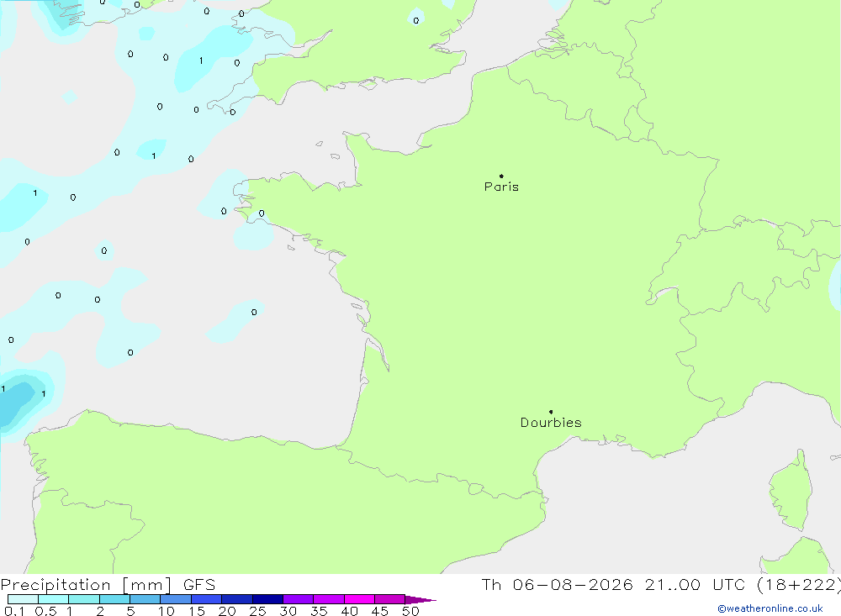Pick the purple 45 mm legend swatch
The image size is (841, 616).
390,599
